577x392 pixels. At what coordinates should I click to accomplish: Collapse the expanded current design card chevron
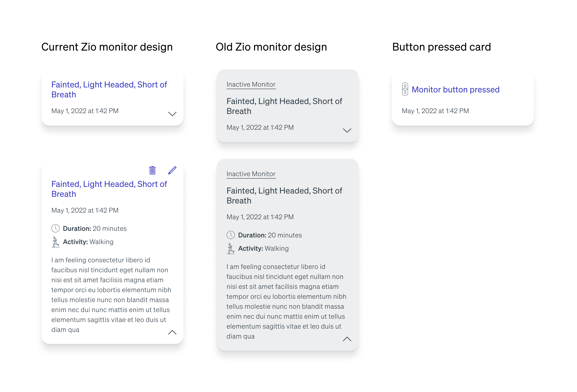point(172,332)
